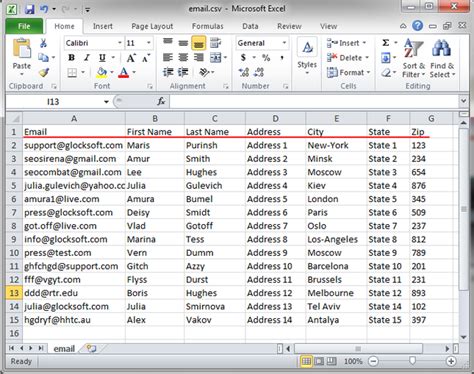474x374 pixels.
Task: Click the Cut scissors icon
Action: point(43,43)
